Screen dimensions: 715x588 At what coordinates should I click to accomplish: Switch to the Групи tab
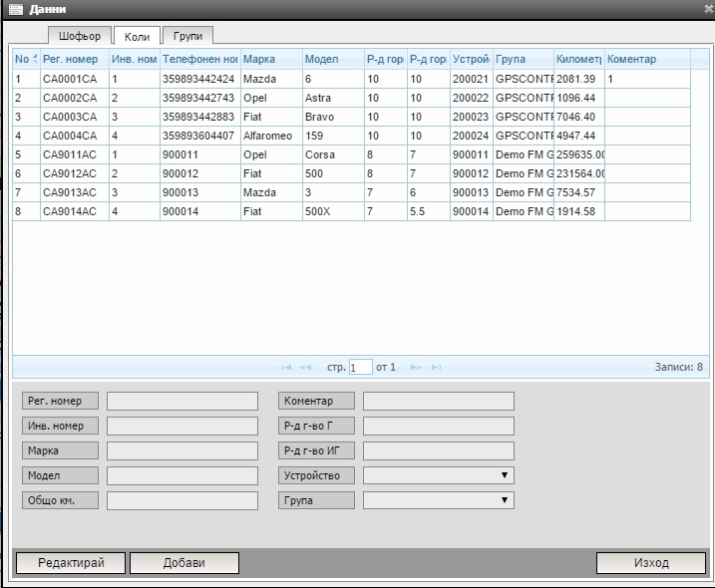tap(187, 36)
